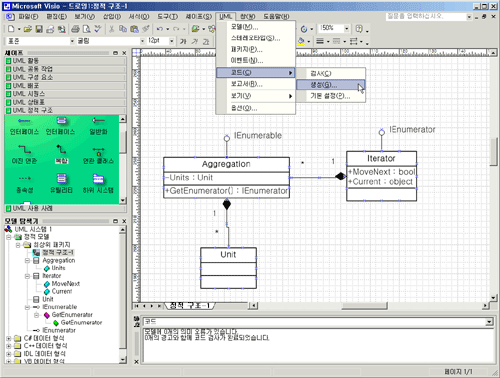Select the 인터페이스 lollipop shape in stencil

click(24, 126)
